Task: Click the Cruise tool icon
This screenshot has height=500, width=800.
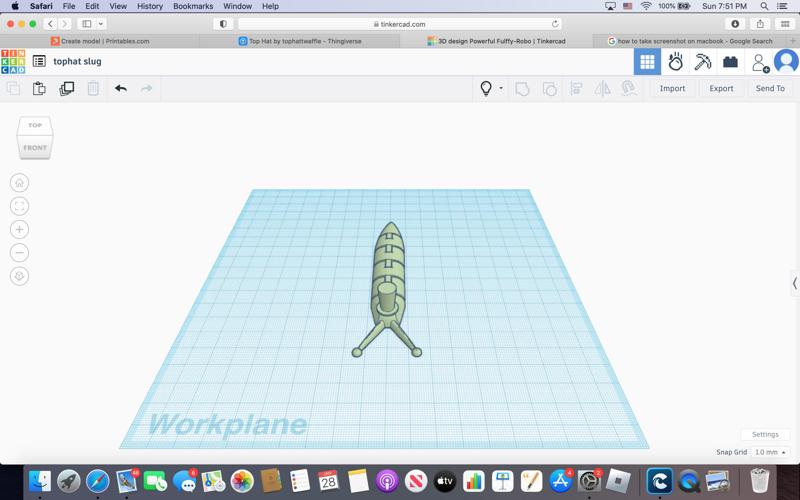Action: click(629, 88)
